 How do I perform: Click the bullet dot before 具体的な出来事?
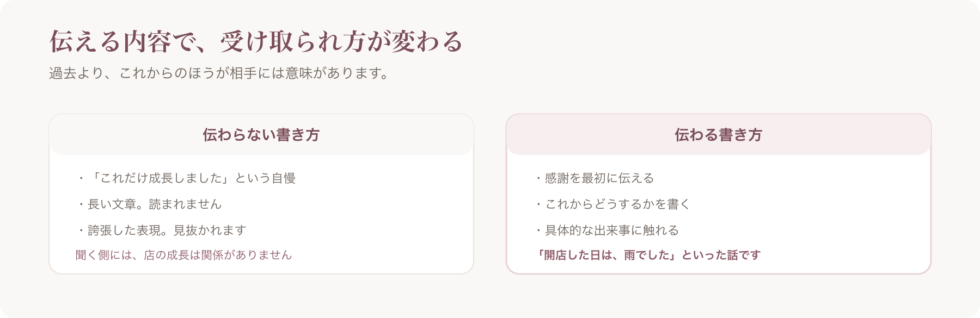coord(538,230)
